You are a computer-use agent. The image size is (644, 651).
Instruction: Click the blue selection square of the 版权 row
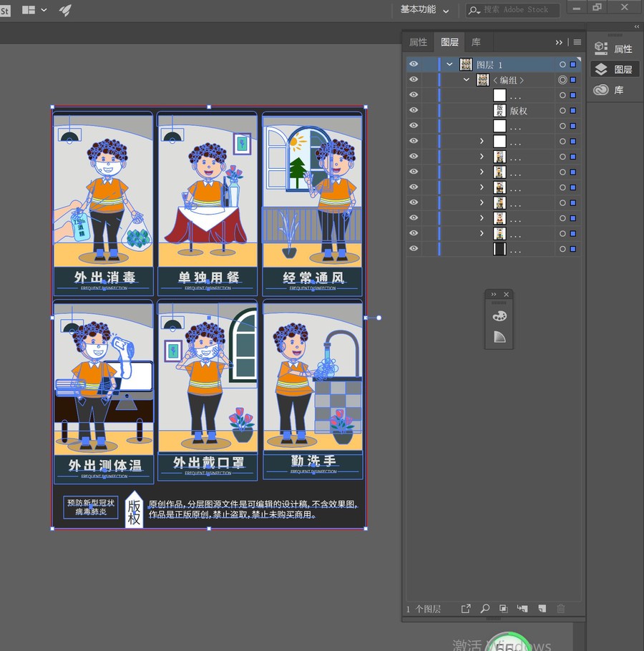coord(573,111)
